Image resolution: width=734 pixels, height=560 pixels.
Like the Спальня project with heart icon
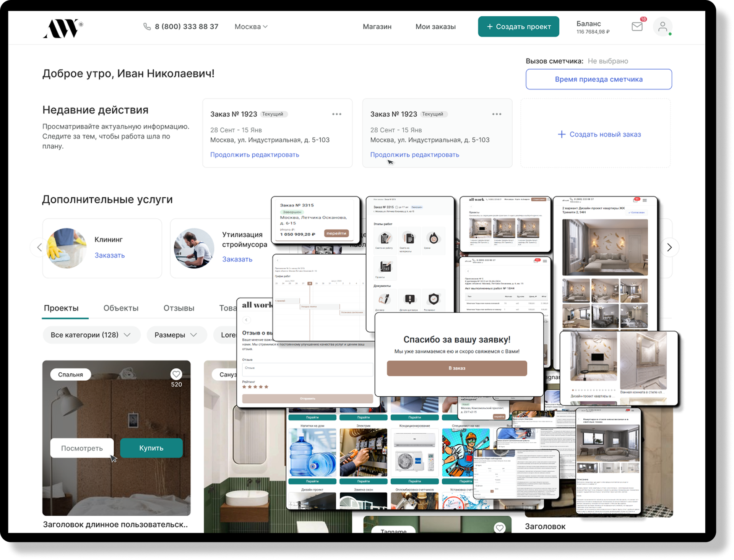176,374
